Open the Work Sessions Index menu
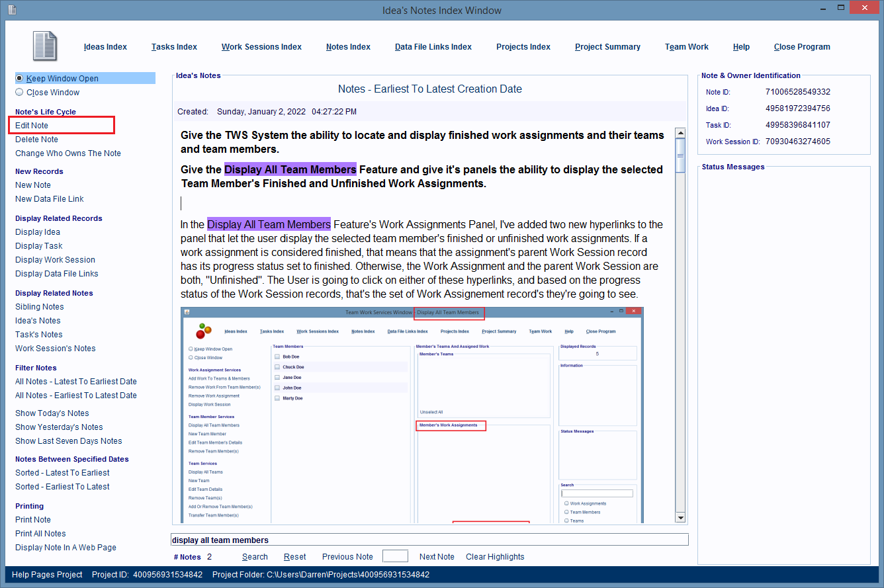 click(x=261, y=47)
